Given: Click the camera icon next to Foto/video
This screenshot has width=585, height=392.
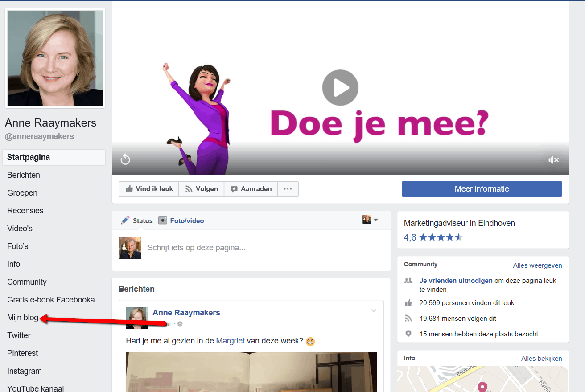Looking at the screenshot, I should pyautogui.click(x=163, y=220).
